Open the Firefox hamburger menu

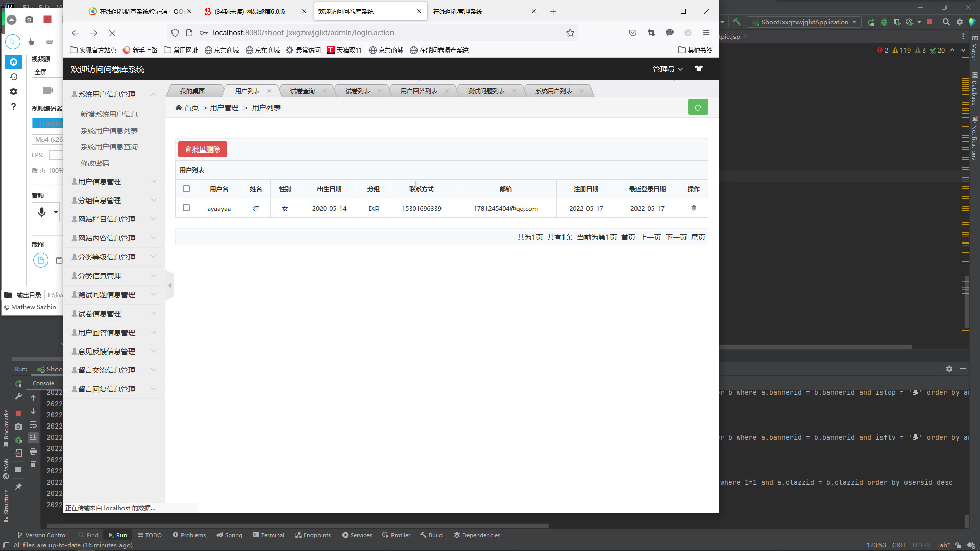[x=706, y=33]
